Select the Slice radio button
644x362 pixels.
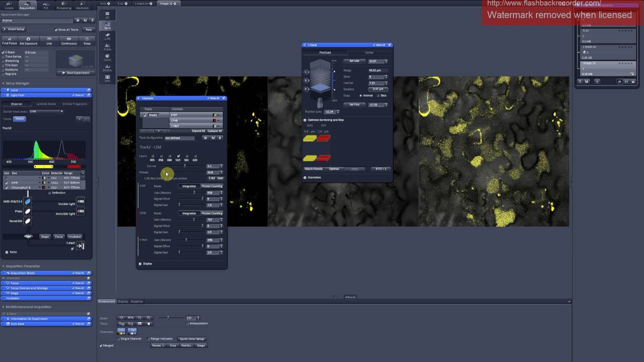(378, 96)
